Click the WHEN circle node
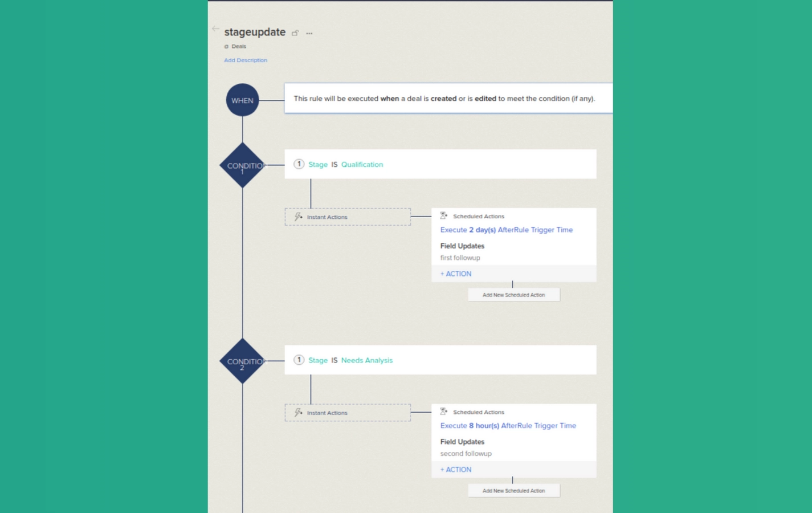 pos(242,100)
